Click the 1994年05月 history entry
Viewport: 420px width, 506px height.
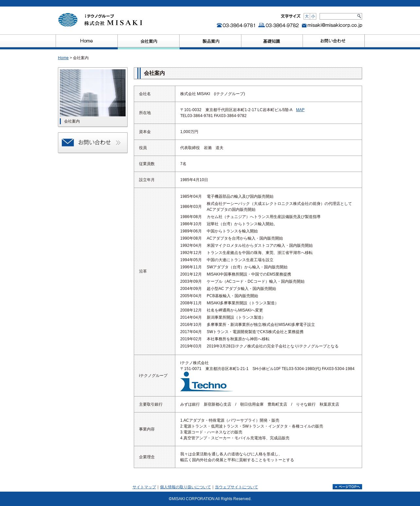[x=227, y=260]
